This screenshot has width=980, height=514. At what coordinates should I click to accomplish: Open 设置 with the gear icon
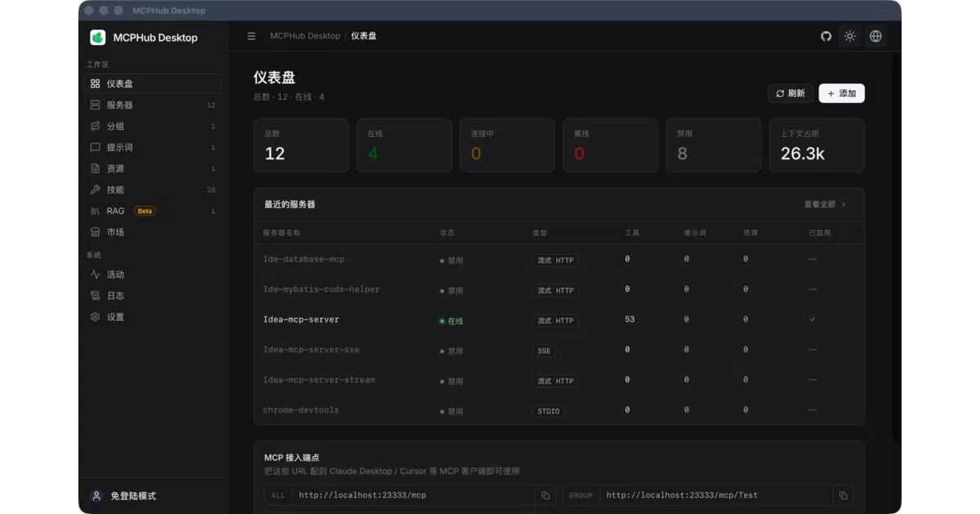click(x=153, y=317)
